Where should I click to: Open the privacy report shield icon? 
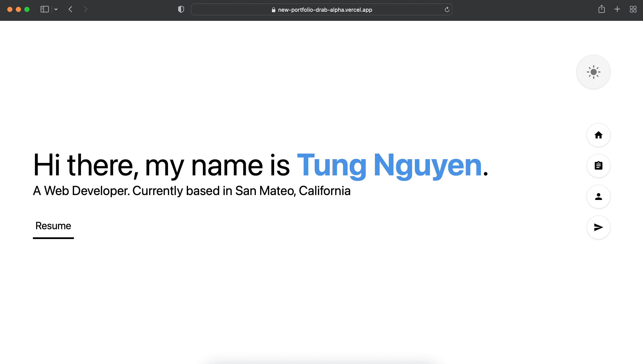click(x=181, y=9)
